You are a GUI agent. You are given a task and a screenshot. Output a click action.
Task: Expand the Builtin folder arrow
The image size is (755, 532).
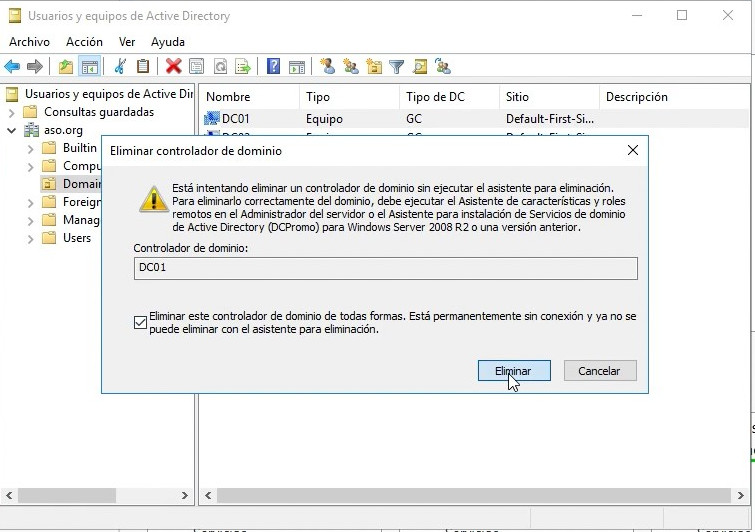(x=31, y=148)
